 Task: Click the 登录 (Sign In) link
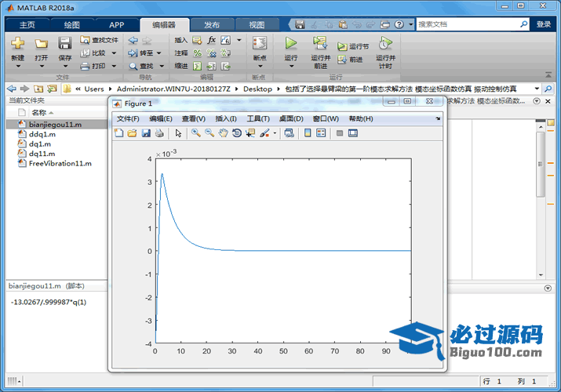544,24
